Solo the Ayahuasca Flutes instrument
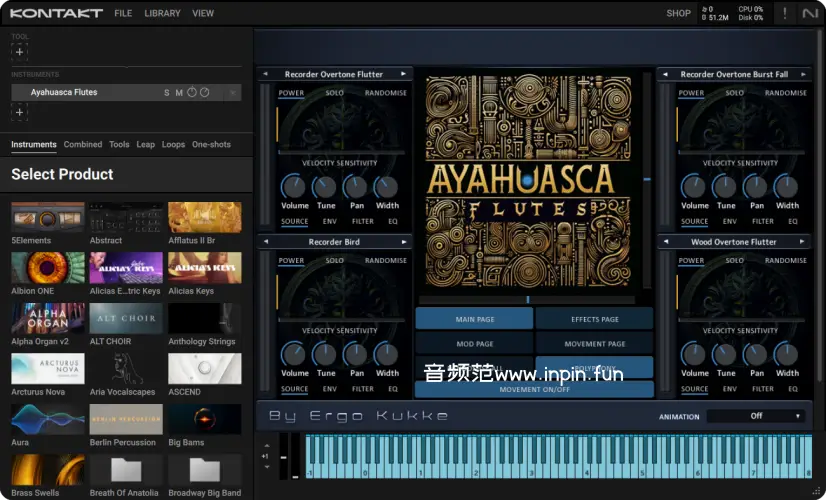This screenshot has width=826, height=500. click(x=167, y=93)
